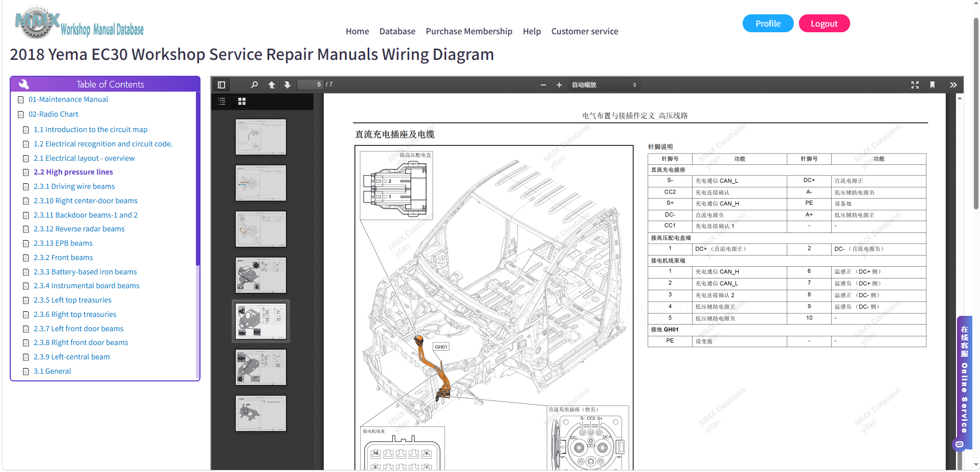
Task: Go to the next PDF page
Action: click(287, 85)
